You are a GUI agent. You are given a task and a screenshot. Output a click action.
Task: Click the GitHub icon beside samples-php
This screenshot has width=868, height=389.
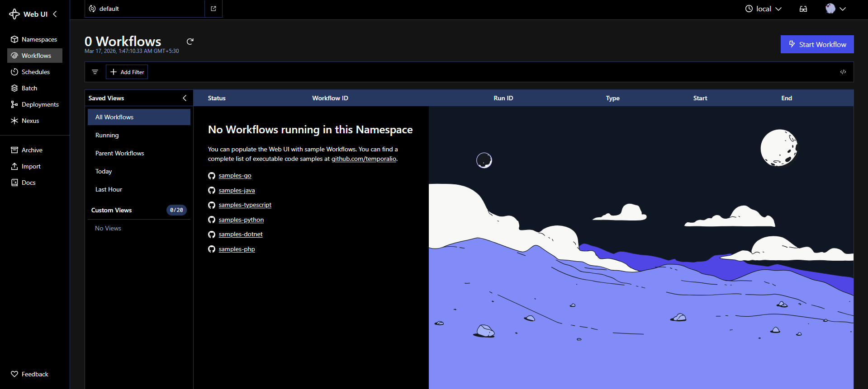(212, 249)
